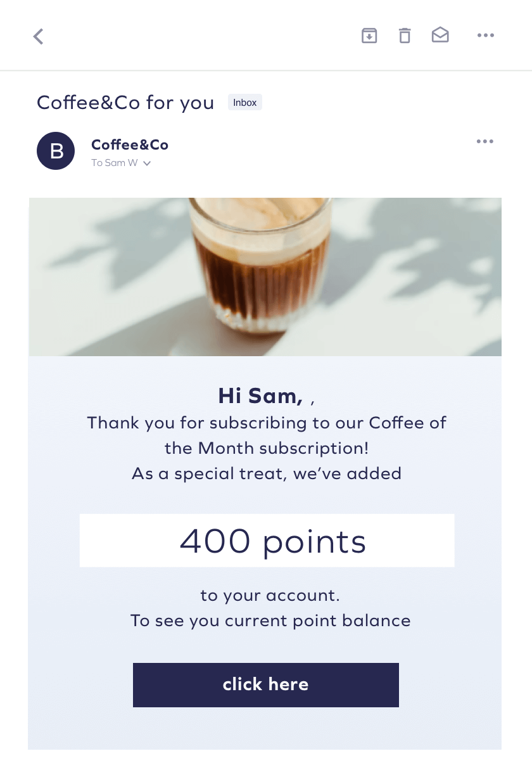The height and width of the screenshot is (777, 532).
Task: Click the sender avatar with letter B
Action: [x=56, y=151]
